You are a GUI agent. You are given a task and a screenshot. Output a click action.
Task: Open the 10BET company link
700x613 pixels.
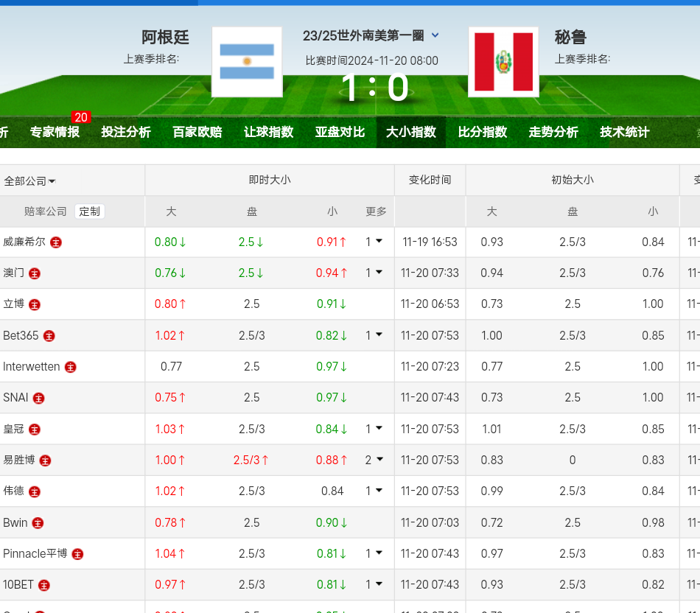tap(18, 584)
